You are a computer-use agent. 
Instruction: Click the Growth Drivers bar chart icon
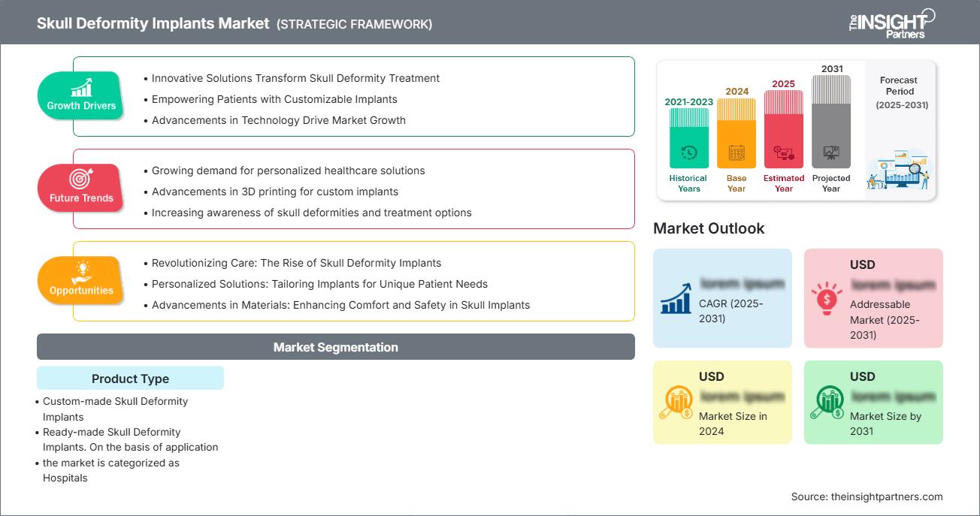(x=81, y=87)
